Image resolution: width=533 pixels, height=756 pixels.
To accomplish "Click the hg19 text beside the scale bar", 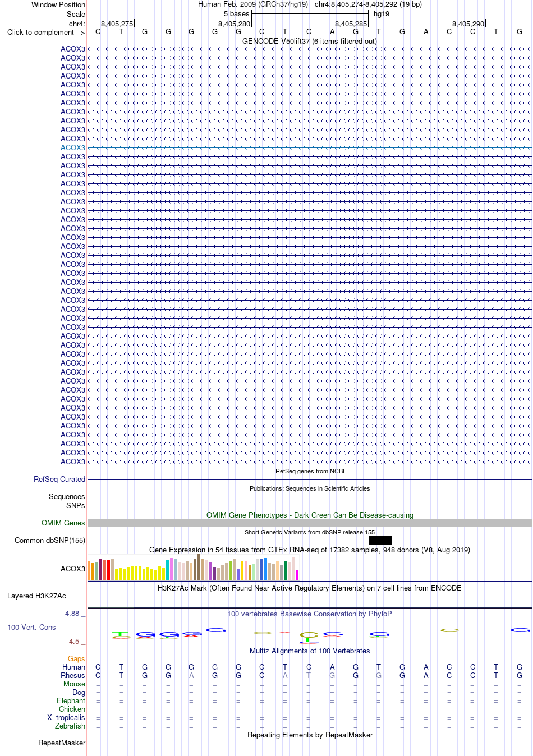I will (x=382, y=13).
